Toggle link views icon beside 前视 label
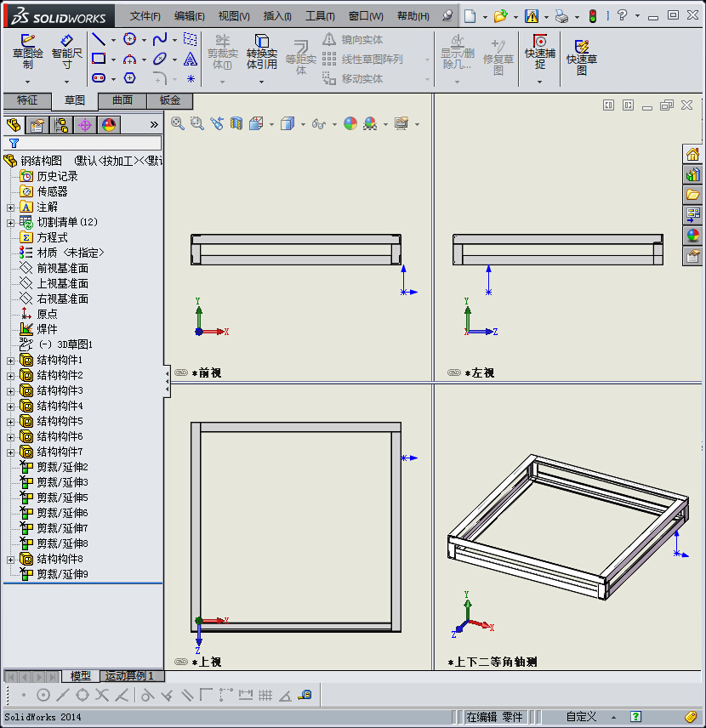706x728 pixels. (181, 373)
